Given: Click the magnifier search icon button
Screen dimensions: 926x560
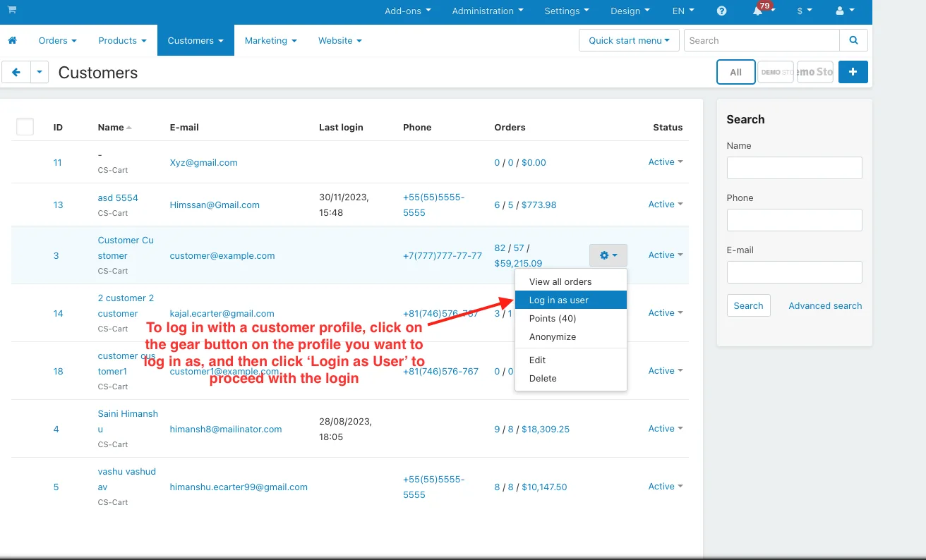Looking at the screenshot, I should 854,40.
